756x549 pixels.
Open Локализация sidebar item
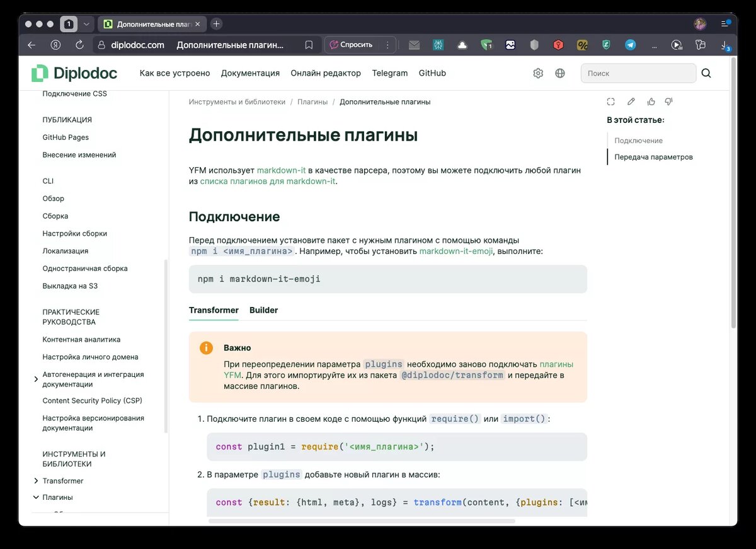tap(65, 251)
